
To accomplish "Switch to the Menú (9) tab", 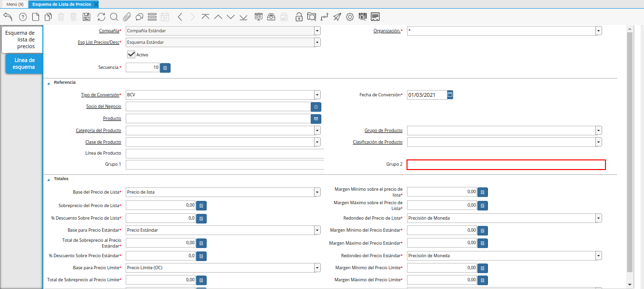I will pos(14,4).
